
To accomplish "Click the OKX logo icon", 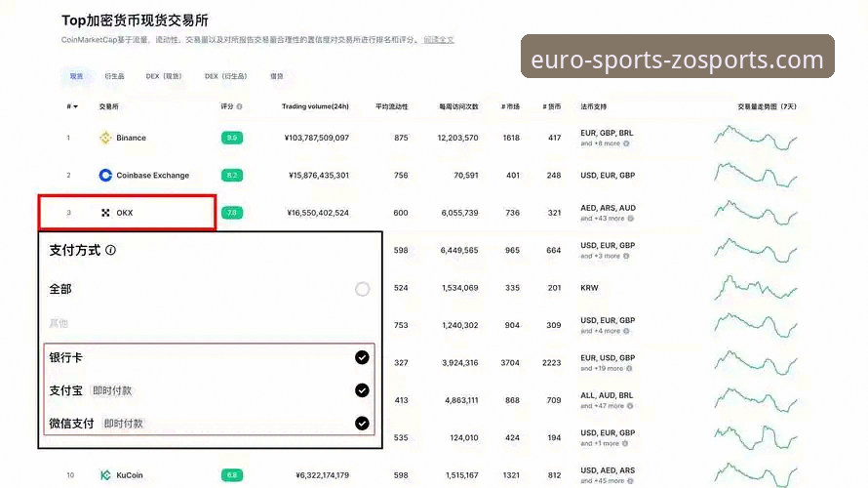I will click(105, 213).
